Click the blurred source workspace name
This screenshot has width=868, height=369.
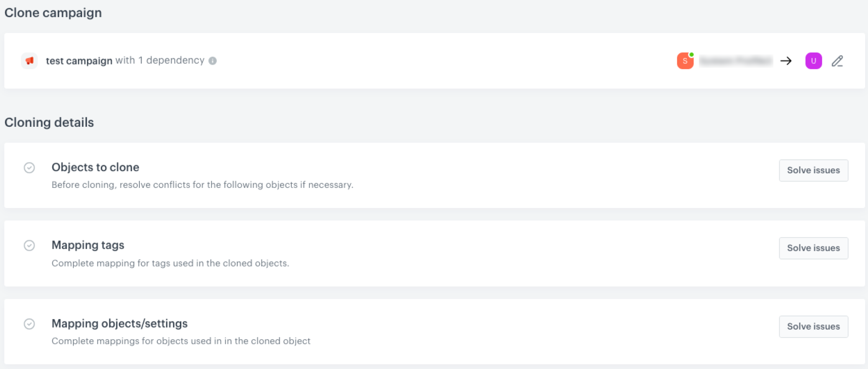pyautogui.click(x=735, y=61)
